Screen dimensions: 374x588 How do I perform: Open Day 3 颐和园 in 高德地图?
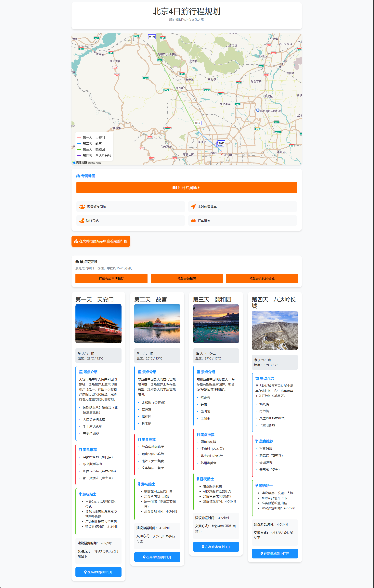(216, 547)
